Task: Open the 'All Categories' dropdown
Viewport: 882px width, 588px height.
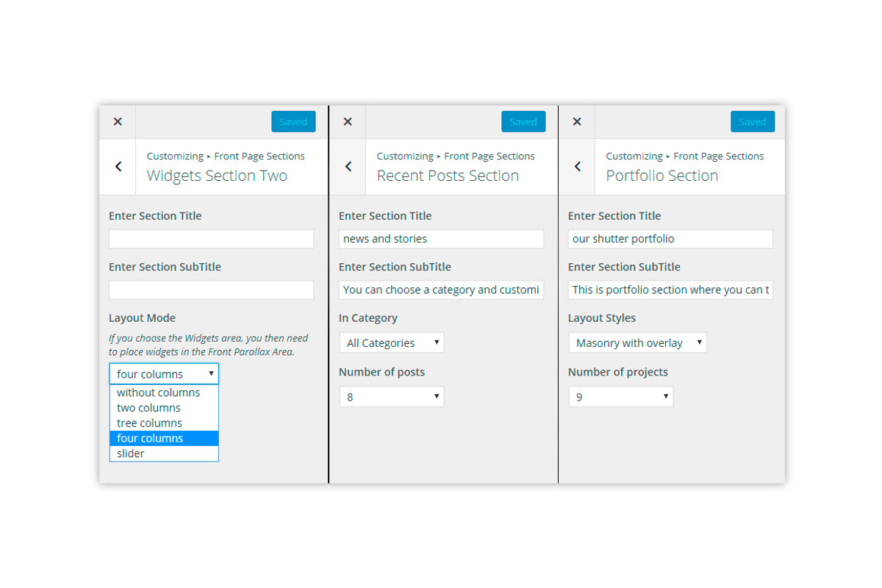Action: tap(392, 343)
